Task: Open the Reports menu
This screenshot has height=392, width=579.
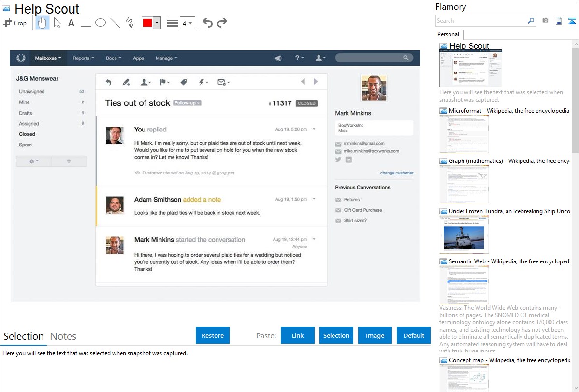Action: click(84, 58)
